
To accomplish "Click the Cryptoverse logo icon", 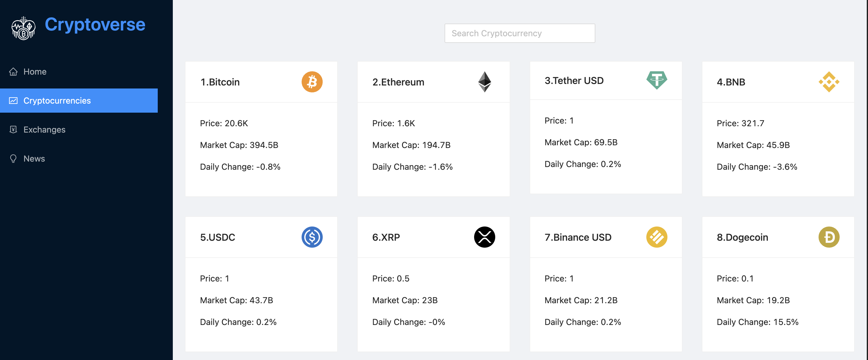I will [x=23, y=28].
